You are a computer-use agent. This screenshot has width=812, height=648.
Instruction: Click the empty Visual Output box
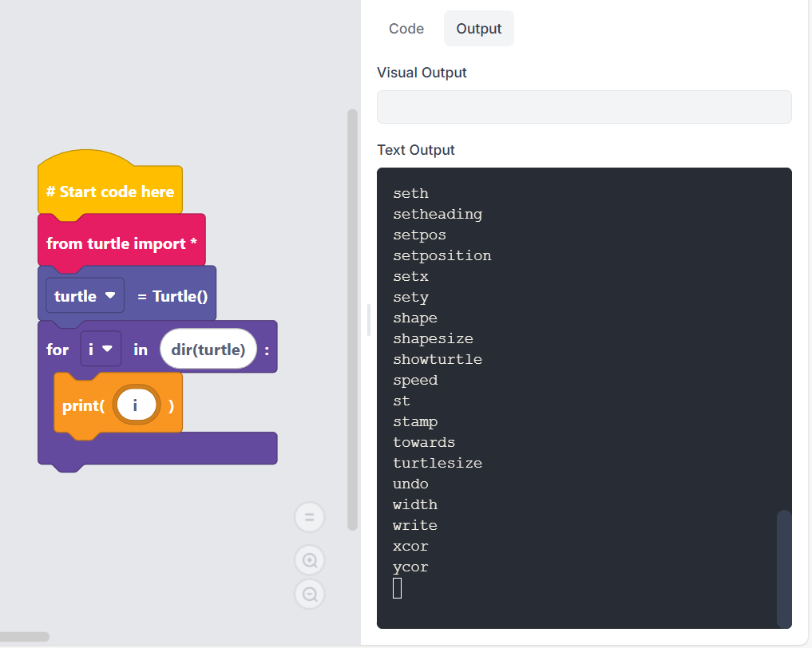coord(584,107)
